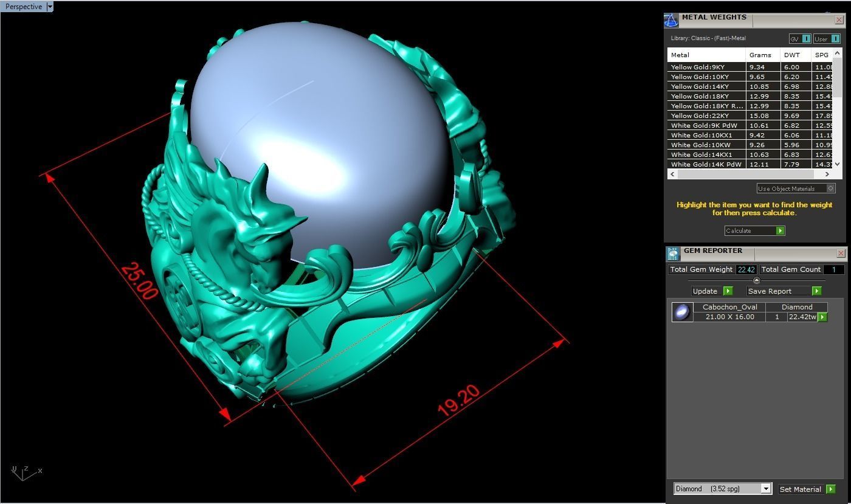This screenshot has height=504, width=851.
Task: Click the Total Gem Weight value field
Action: tap(746, 269)
